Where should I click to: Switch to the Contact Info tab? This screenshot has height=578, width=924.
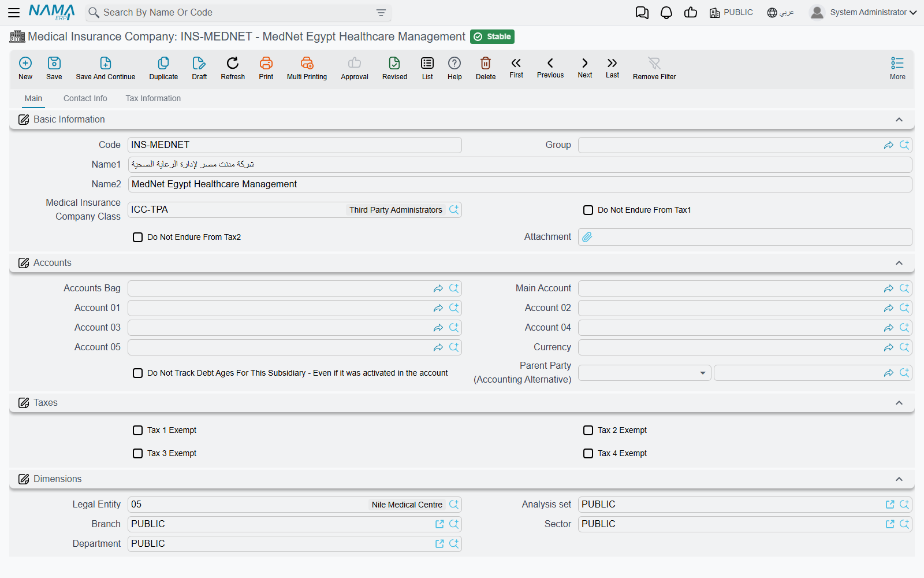point(85,98)
